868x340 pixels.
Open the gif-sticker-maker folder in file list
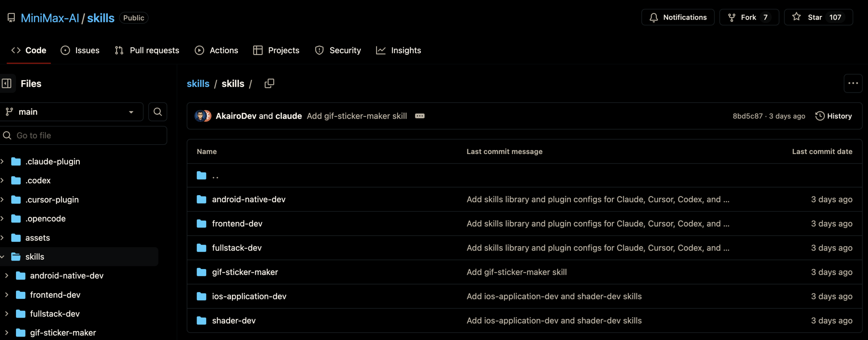coord(245,272)
